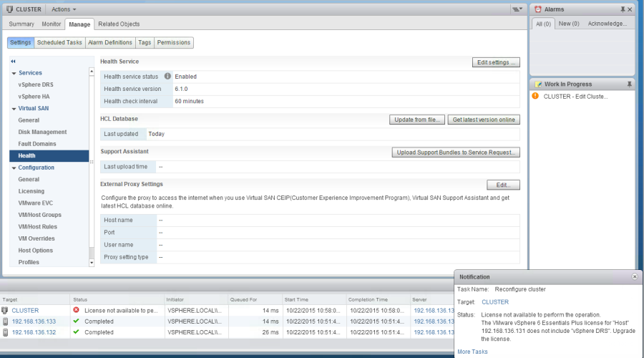Viewport: 644px width, 358px height.
Task: Select Disk Management in Virtual SAN
Action: click(x=42, y=132)
